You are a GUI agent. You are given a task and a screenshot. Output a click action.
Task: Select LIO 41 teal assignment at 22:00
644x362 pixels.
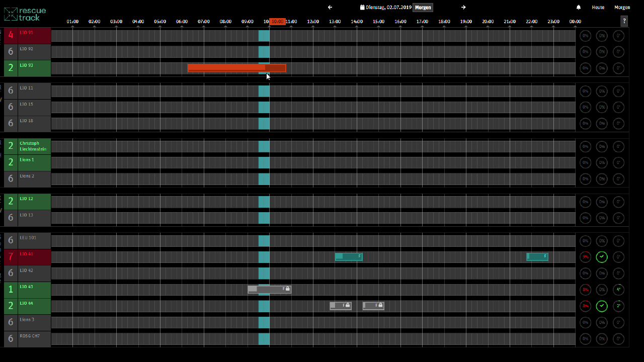(537, 256)
